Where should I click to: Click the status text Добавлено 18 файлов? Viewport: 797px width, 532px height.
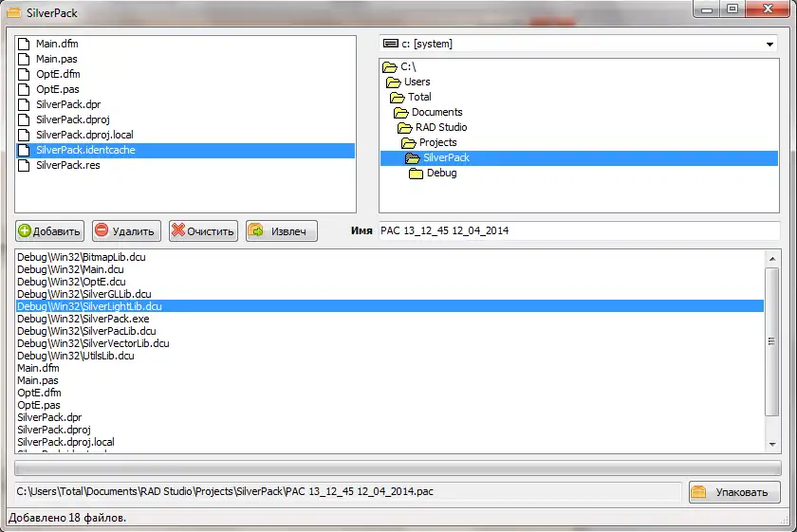67,518
